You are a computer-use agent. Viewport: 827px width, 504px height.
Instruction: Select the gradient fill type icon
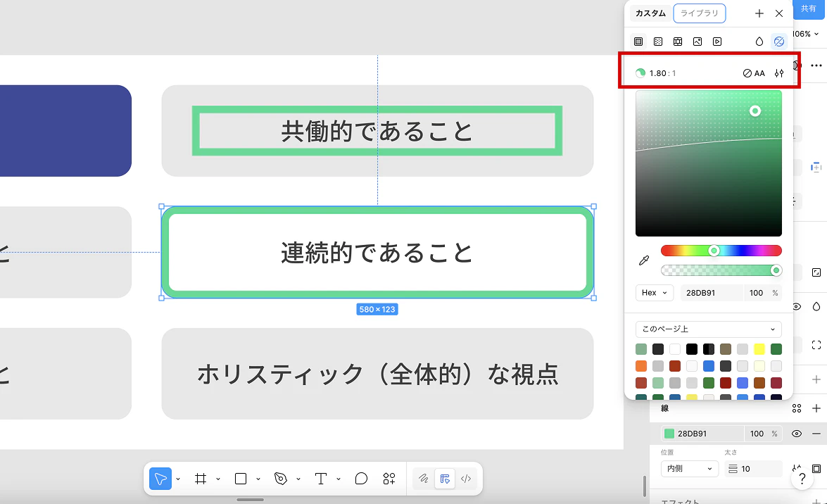[x=657, y=41]
